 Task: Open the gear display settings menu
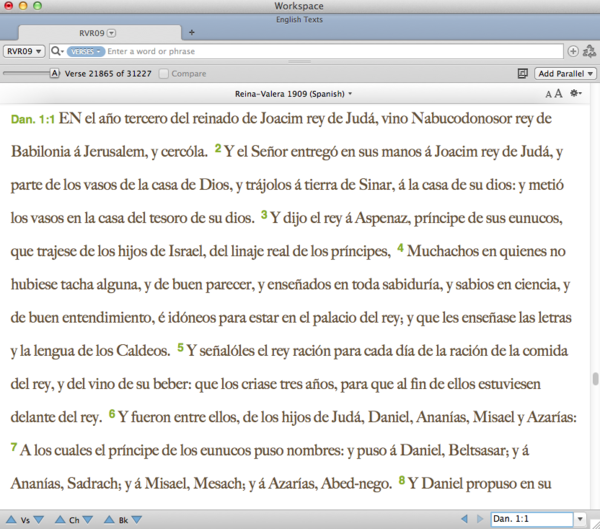(576, 93)
